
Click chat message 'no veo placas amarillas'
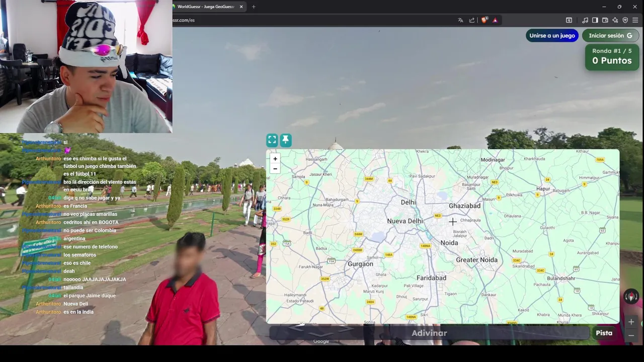click(90, 214)
